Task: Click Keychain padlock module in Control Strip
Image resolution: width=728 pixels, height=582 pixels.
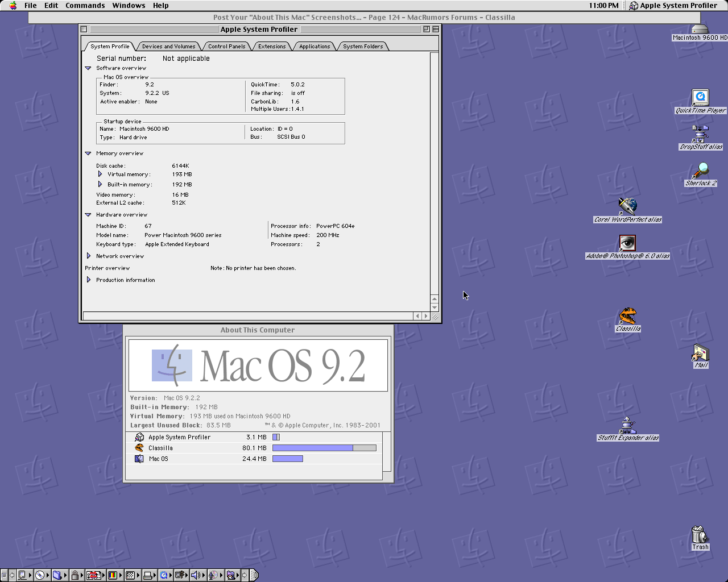Action: pyautogui.click(x=77, y=575)
